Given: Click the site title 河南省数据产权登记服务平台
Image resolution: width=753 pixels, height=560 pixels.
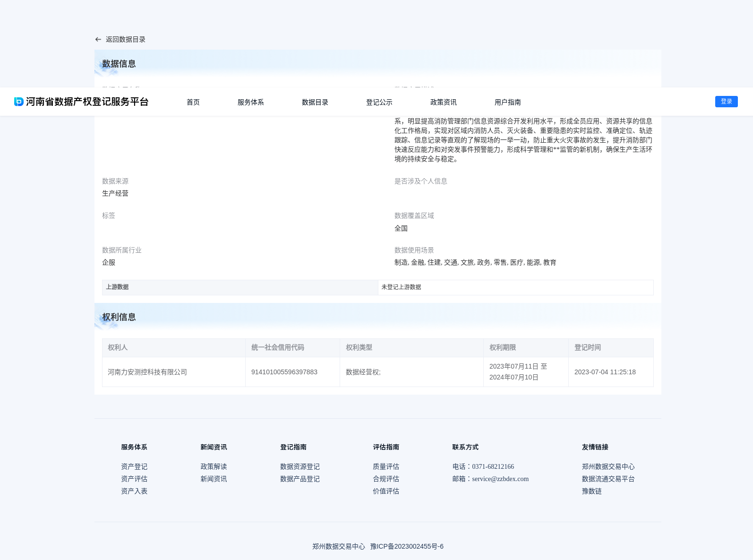Looking at the screenshot, I should (x=87, y=102).
